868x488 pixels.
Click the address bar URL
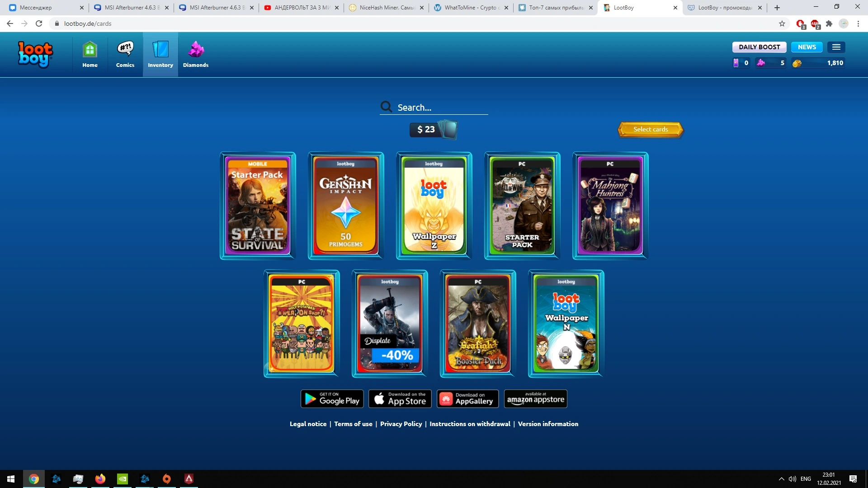88,23
